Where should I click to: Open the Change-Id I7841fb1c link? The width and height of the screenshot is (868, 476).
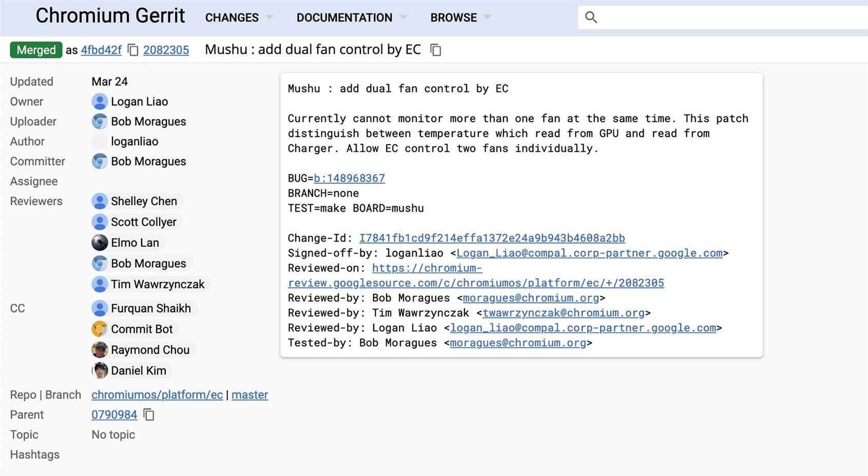pyautogui.click(x=492, y=238)
